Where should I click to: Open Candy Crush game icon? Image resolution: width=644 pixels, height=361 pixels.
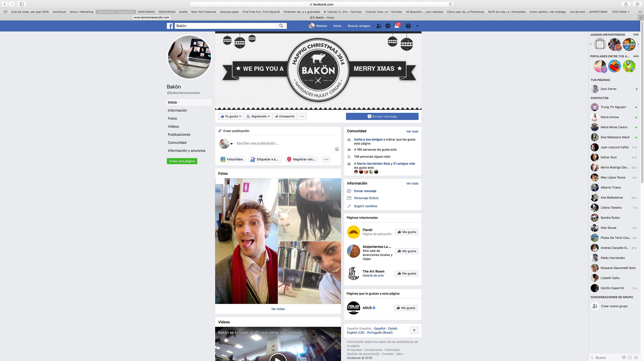point(614,66)
